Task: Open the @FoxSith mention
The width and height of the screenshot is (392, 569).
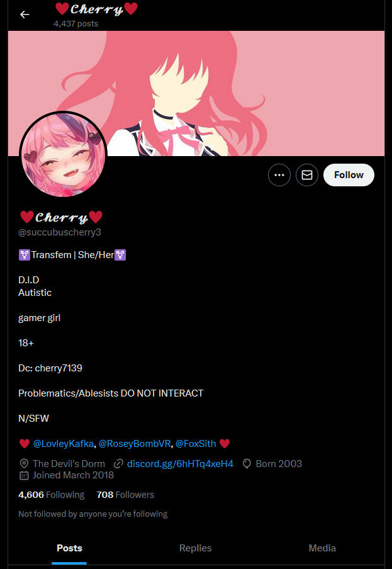Action: click(196, 444)
